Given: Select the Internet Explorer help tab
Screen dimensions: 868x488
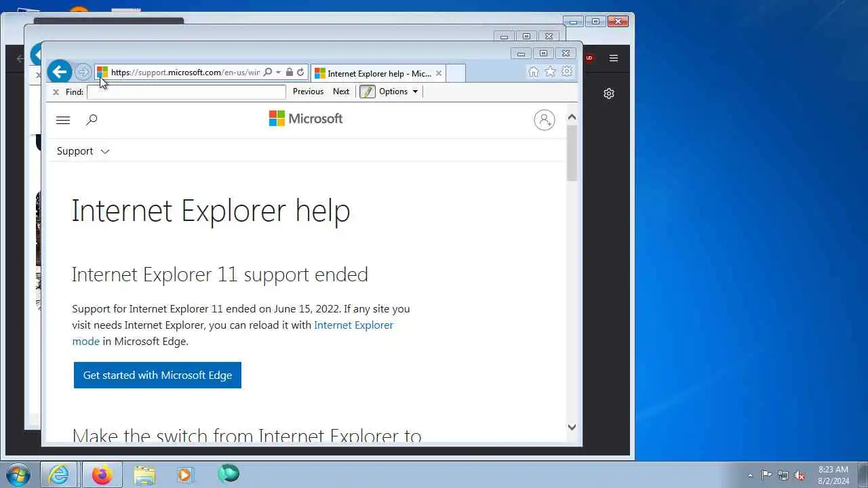Looking at the screenshot, I should coord(378,73).
